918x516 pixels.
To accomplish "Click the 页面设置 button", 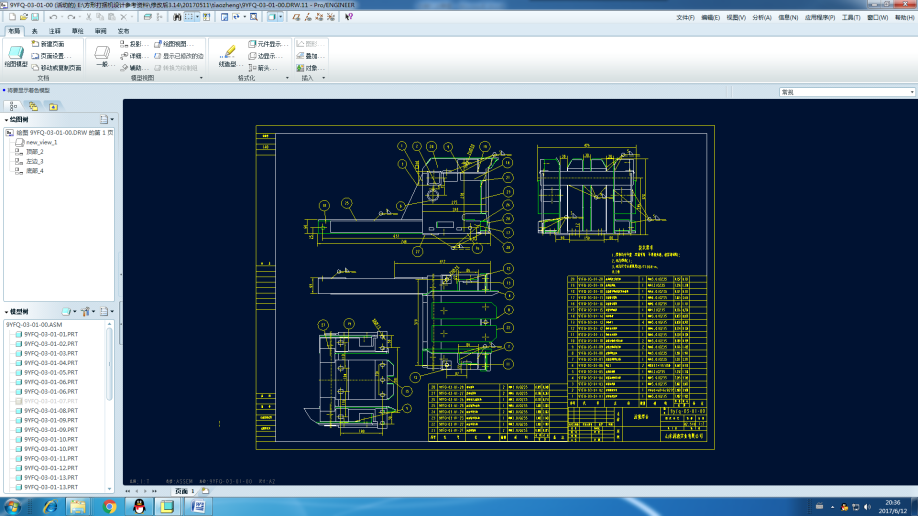I will 51,56.
